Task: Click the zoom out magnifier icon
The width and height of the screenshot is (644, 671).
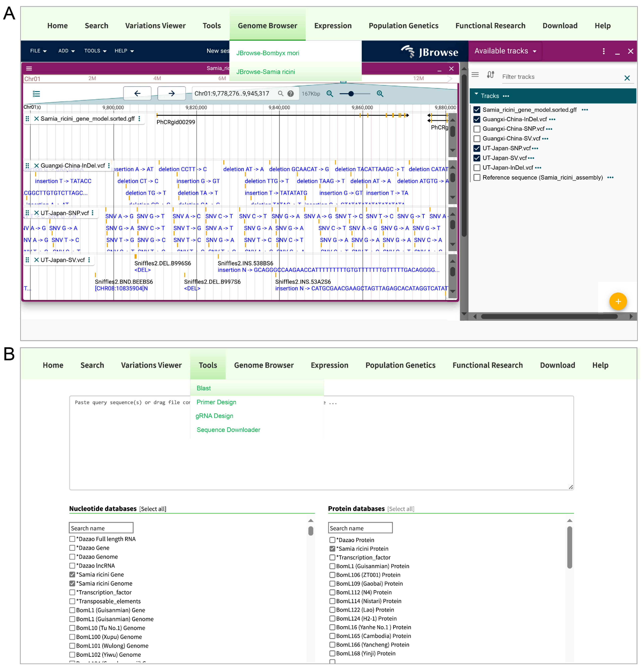Action: click(329, 94)
